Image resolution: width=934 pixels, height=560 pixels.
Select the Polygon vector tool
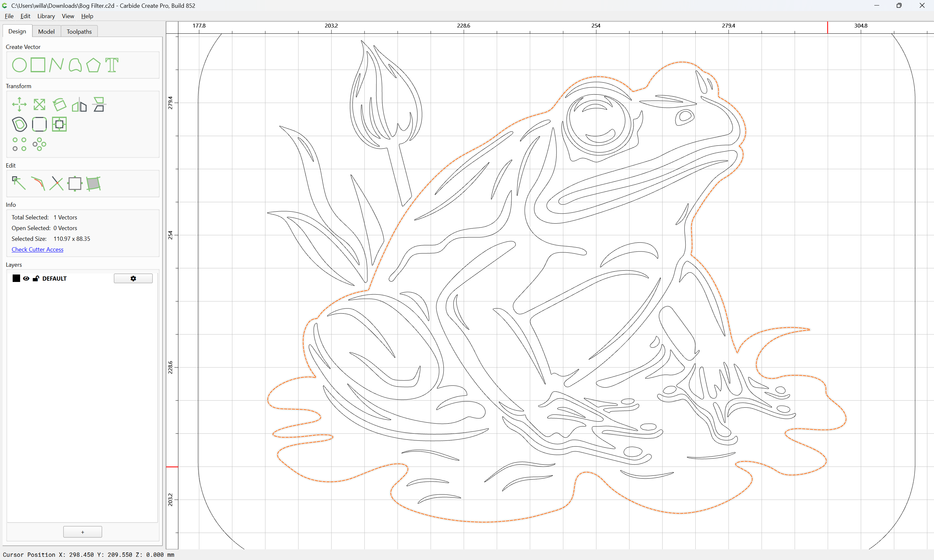pyautogui.click(x=93, y=65)
